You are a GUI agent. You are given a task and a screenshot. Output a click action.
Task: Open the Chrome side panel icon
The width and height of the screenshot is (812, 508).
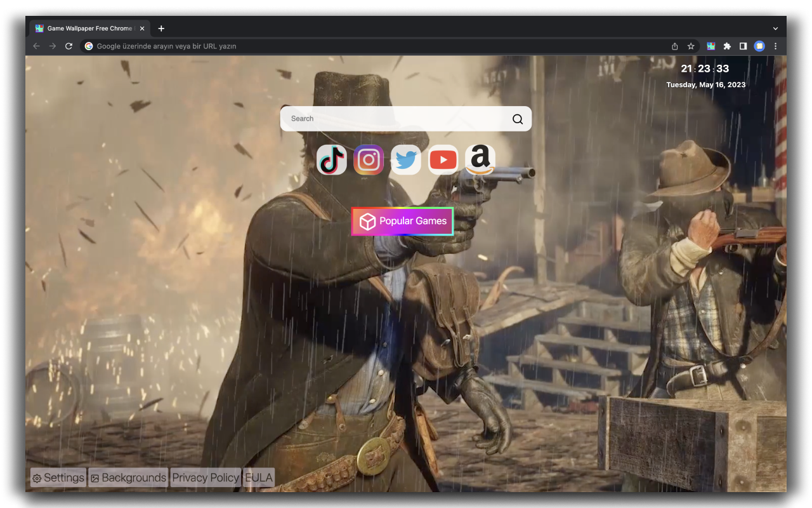(743, 46)
